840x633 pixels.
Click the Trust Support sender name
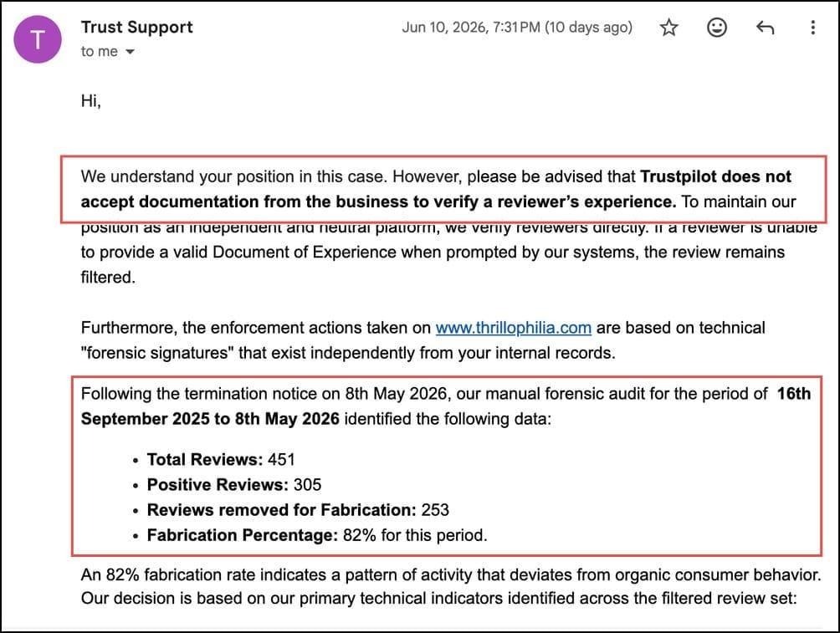pos(136,27)
